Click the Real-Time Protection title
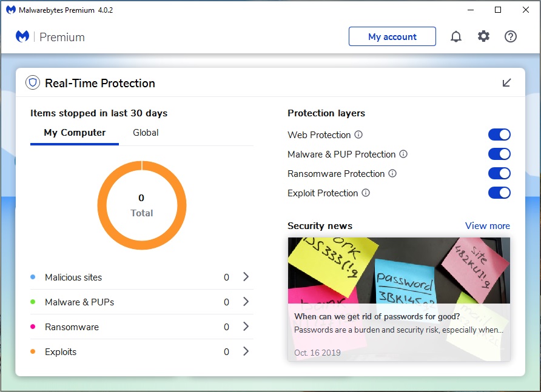Image resolution: width=541 pixels, height=392 pixels. click(100, 83)
